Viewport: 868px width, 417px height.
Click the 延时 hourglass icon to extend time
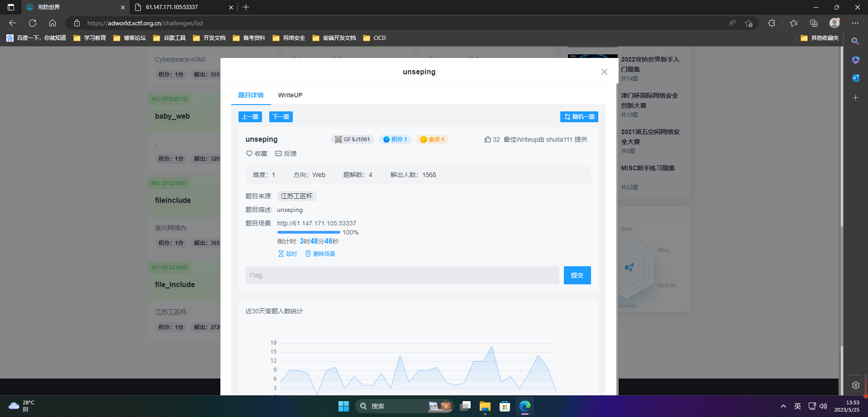(x=281, y=254)
